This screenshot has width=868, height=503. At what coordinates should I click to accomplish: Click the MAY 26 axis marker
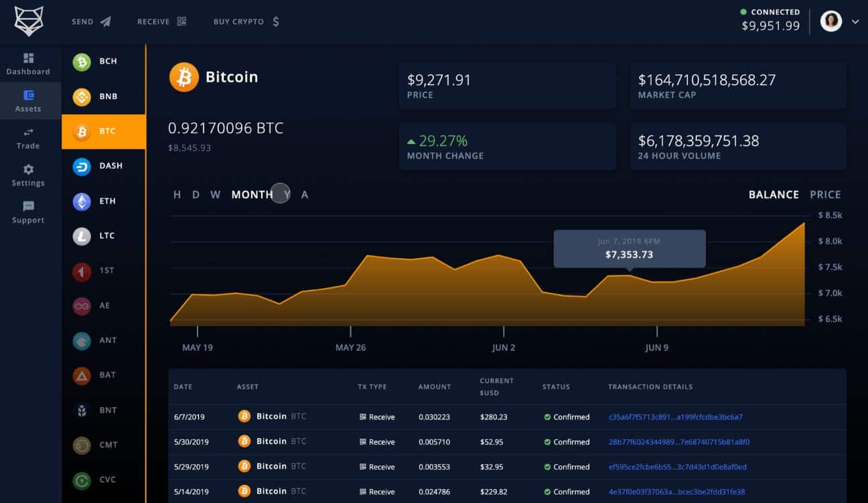point(350,348)
